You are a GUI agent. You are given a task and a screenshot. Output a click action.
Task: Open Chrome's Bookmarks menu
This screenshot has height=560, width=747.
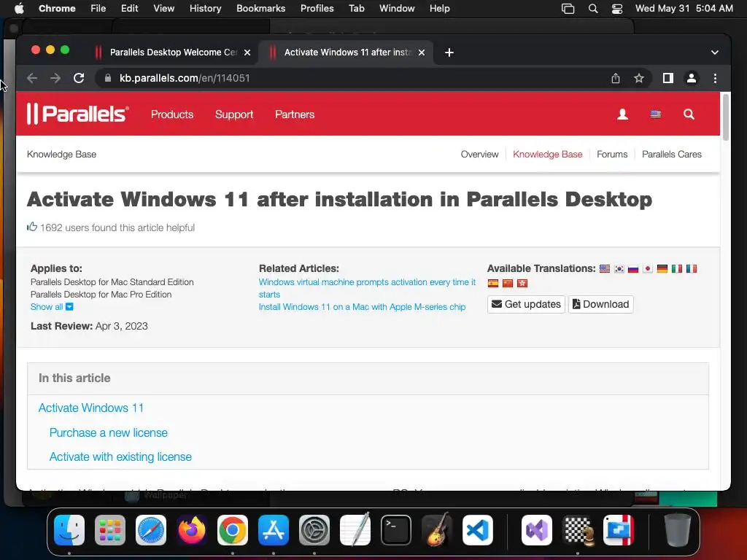pos(260,8)
